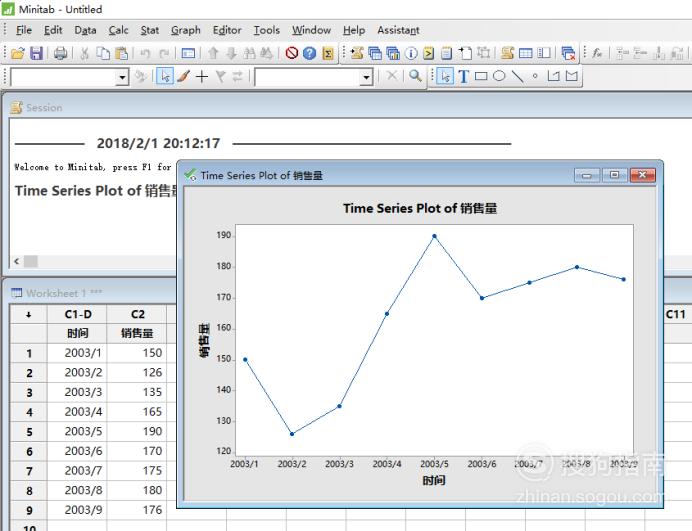This screenshot has height=531, width=692.
Task: Click the 时间 x-axis label on graph
Action: click(434, 480)
